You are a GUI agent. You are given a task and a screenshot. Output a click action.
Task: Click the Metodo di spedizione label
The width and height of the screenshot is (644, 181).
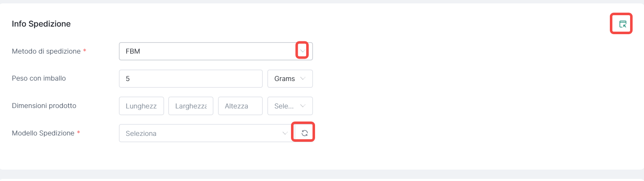tap(46, 51)
